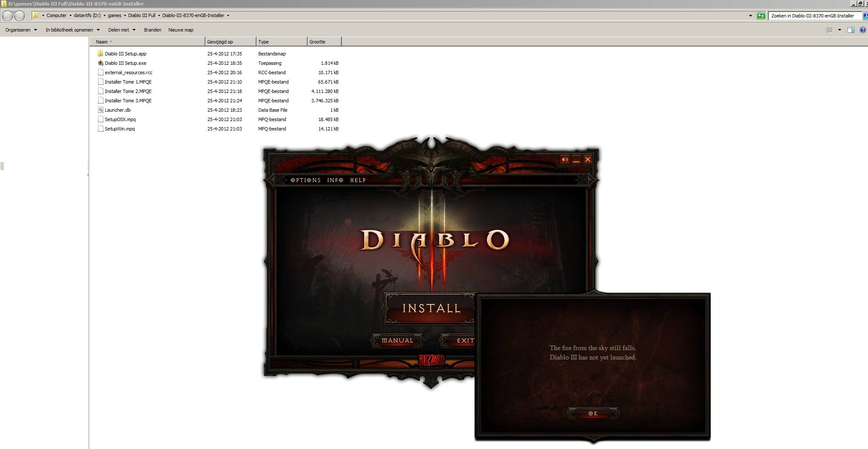Click games in the address breadcrumb

(114, 15)
